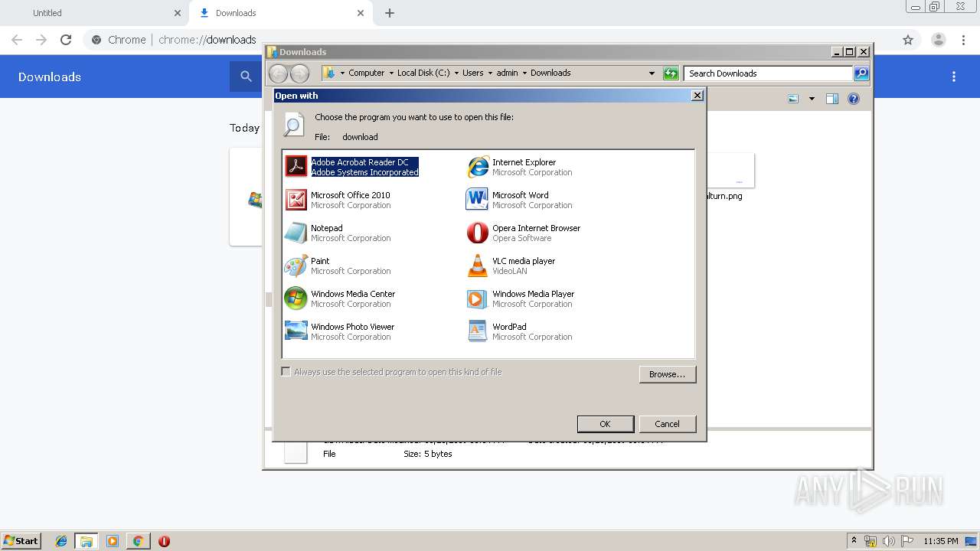980x551 pixels.
Task: Switch to the Untitled Chrome tab
Action: click(94, 13)
